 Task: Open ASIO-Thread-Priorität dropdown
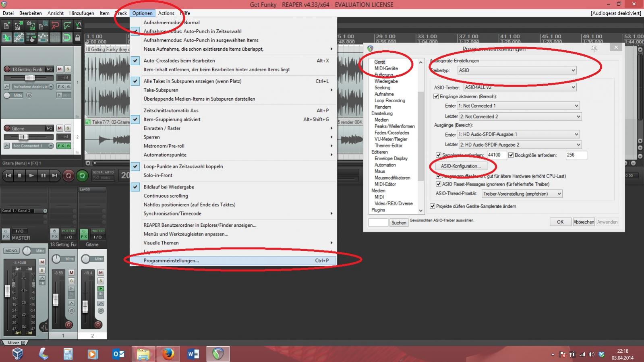tap(522, 194)
